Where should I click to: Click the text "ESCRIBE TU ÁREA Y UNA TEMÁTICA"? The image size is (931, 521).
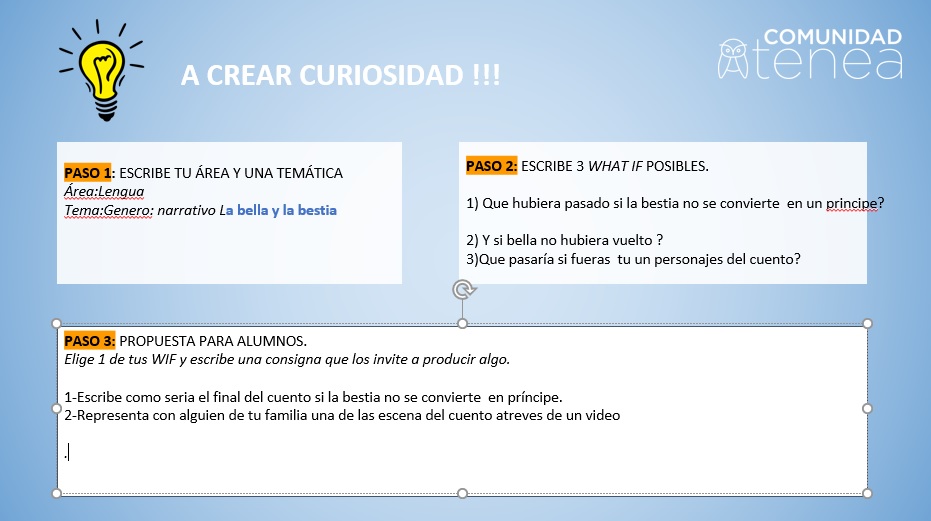[231, 173]
